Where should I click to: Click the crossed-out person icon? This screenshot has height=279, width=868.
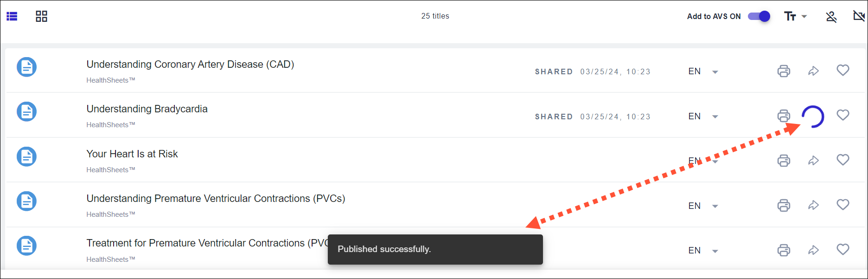click(x=831, y=17)
